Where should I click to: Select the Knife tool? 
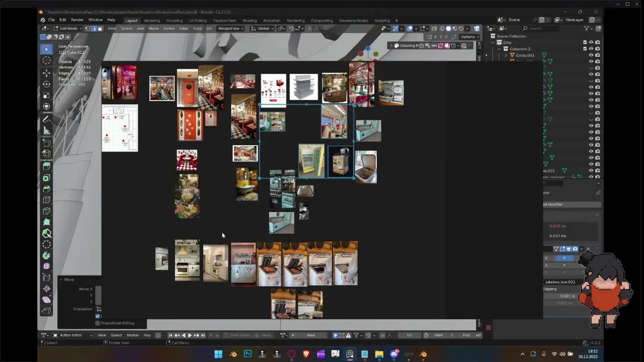click(46, 211)
